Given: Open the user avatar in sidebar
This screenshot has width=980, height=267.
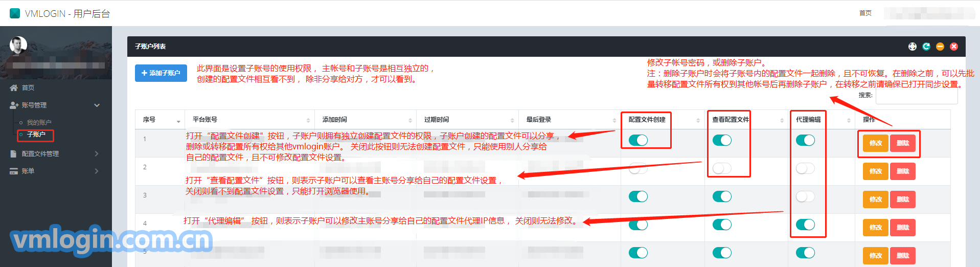Looking at the screenshot, I should [18, 46].
